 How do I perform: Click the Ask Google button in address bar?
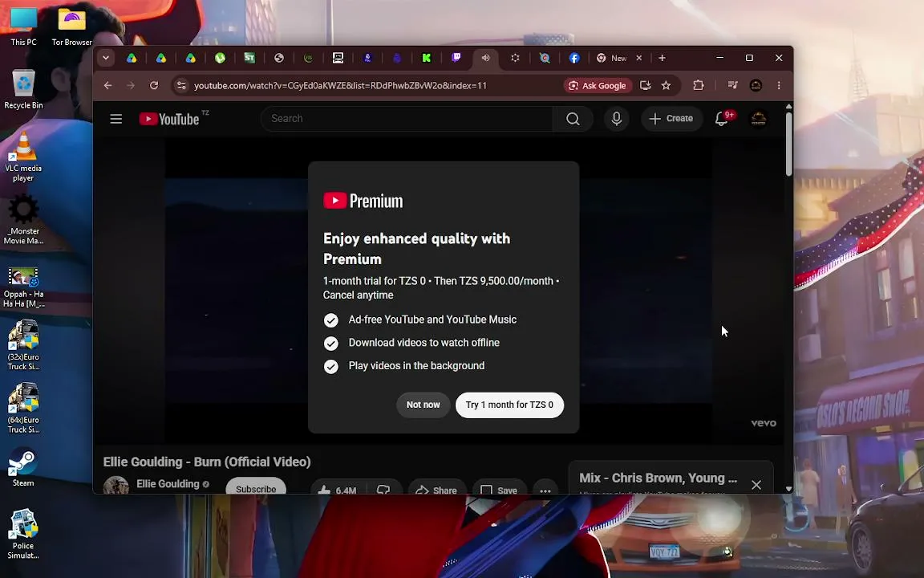click(598, 86)
